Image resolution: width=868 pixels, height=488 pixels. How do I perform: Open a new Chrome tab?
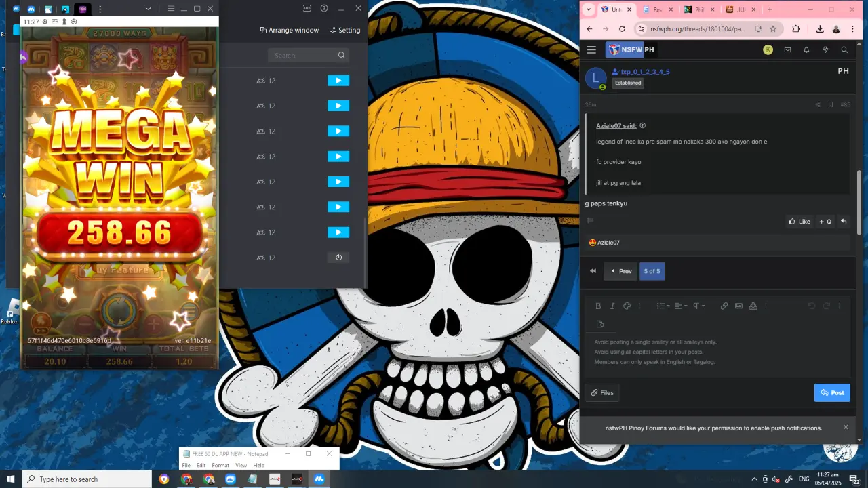click(x=770, y=9)
